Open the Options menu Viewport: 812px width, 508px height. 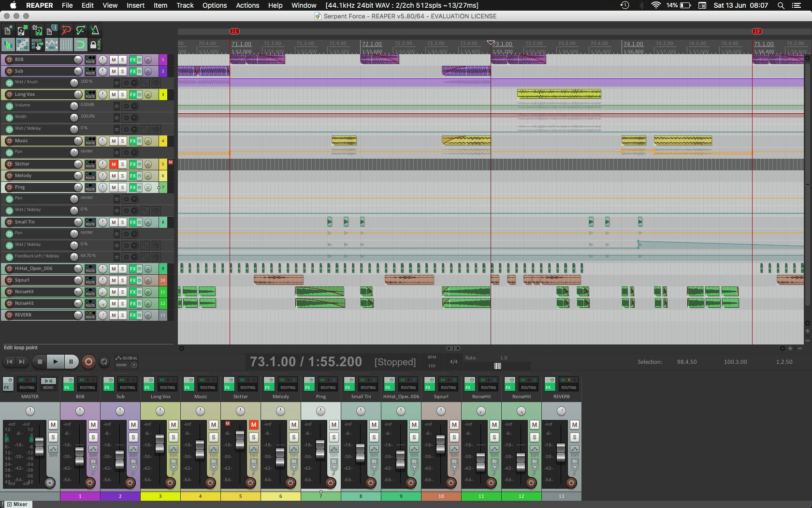pos(215,5)
